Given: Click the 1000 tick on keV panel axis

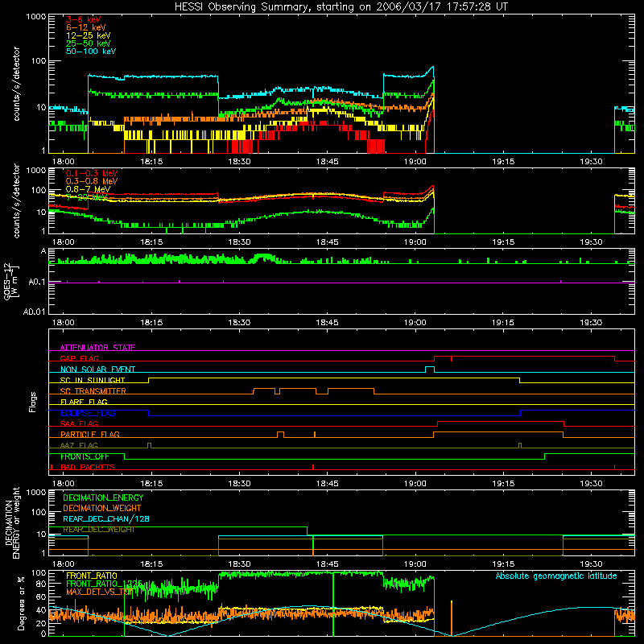Looking at the screenshot, I should click(x=35, y=17).
